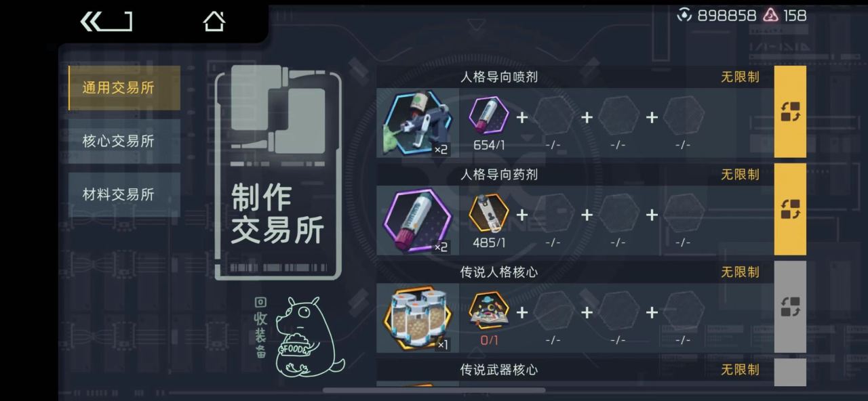This screenshot has height=401, width=868.
Task: Click the 传说人格核心 canisters item icon
Action: point(418,318)
